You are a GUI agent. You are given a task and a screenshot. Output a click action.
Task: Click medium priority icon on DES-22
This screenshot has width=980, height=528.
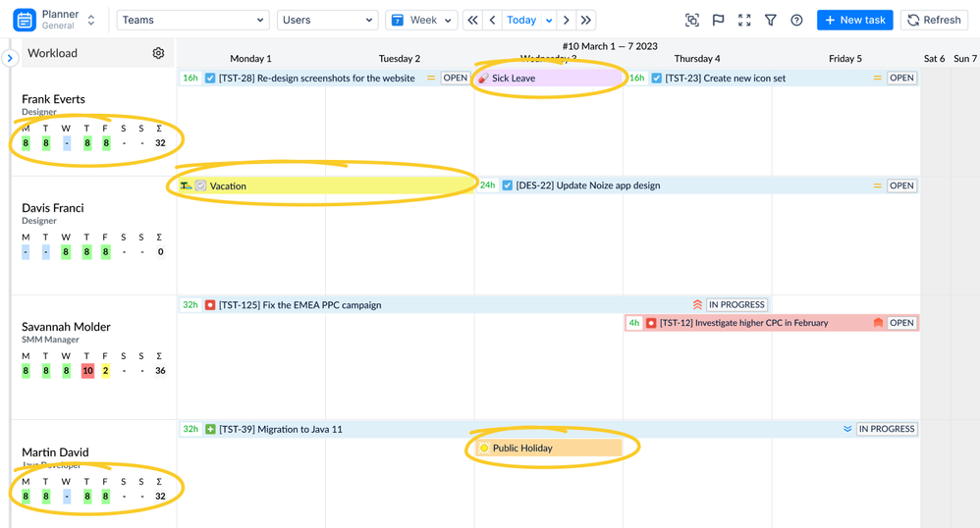coord(878,185)
